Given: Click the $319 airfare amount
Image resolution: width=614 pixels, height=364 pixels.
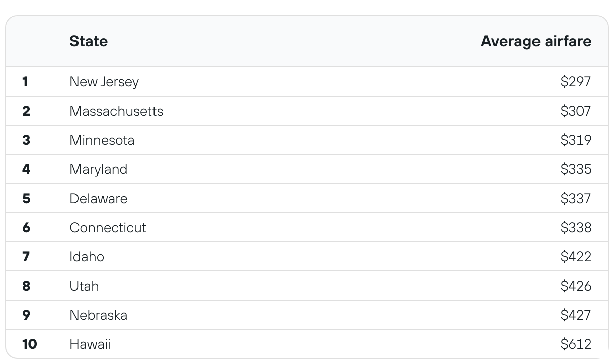Looking at the screenshot, I should 576,140.
